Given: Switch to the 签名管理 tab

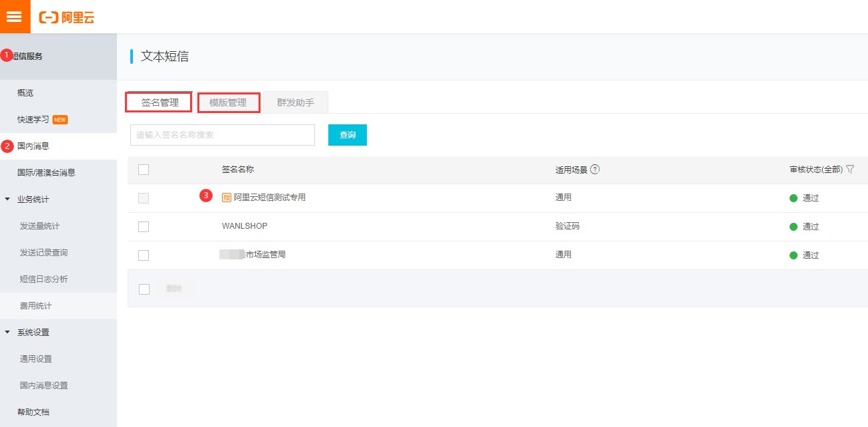Looking at the screenshot, I should point(160,102).
